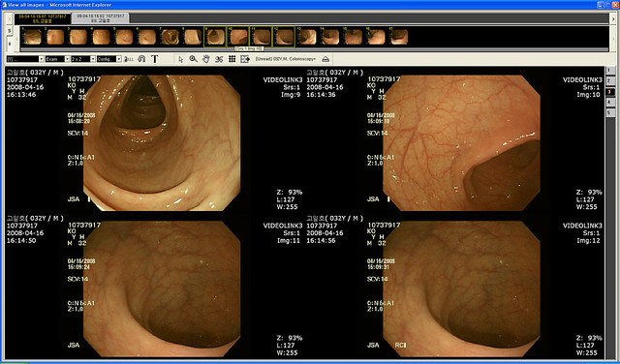The image size is (620, 364).
Task: Select the T text annotation tool
Action: [x=155, y=59]
